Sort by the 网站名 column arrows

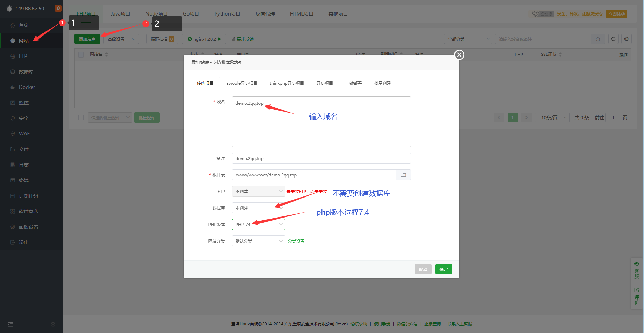coord(106,54)
